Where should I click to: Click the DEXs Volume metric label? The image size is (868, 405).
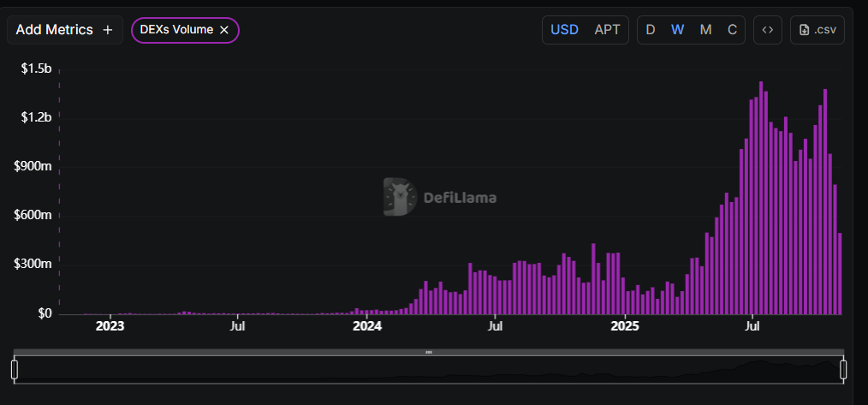[x=176, y=30]
